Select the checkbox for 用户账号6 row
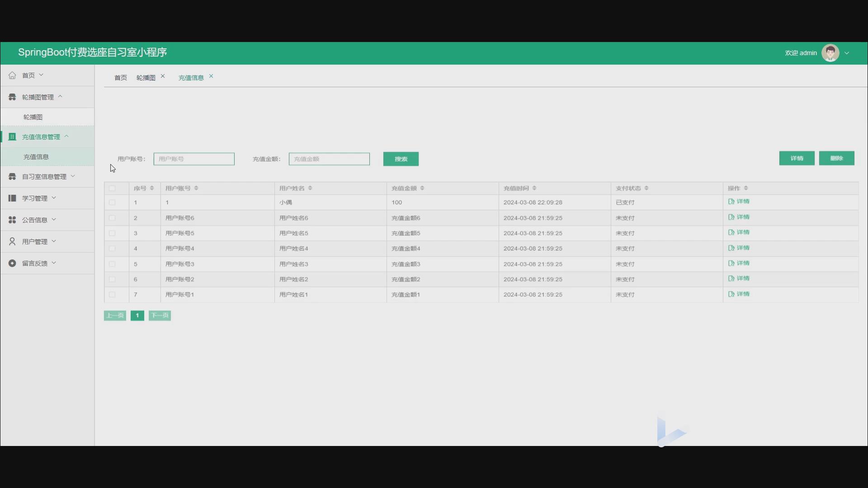This screenshot has height=488, width=868. (112, 218)
